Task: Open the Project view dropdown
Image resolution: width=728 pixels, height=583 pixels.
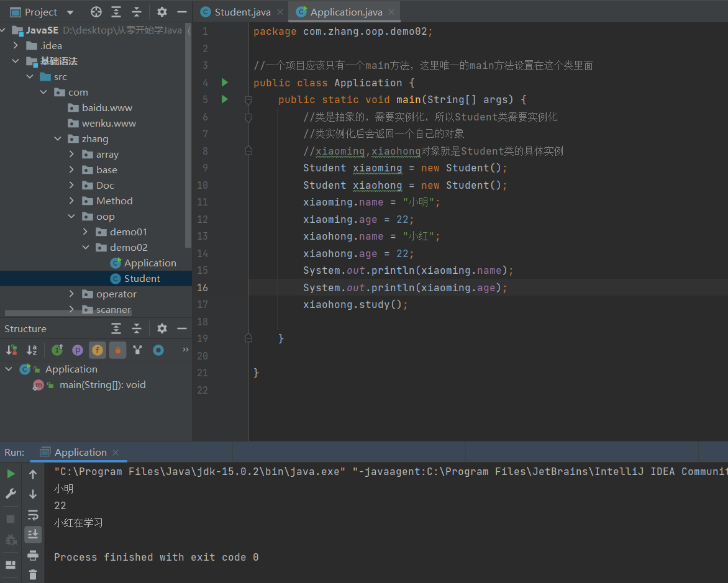Action: pyautogui.click(x=70, y=12)
